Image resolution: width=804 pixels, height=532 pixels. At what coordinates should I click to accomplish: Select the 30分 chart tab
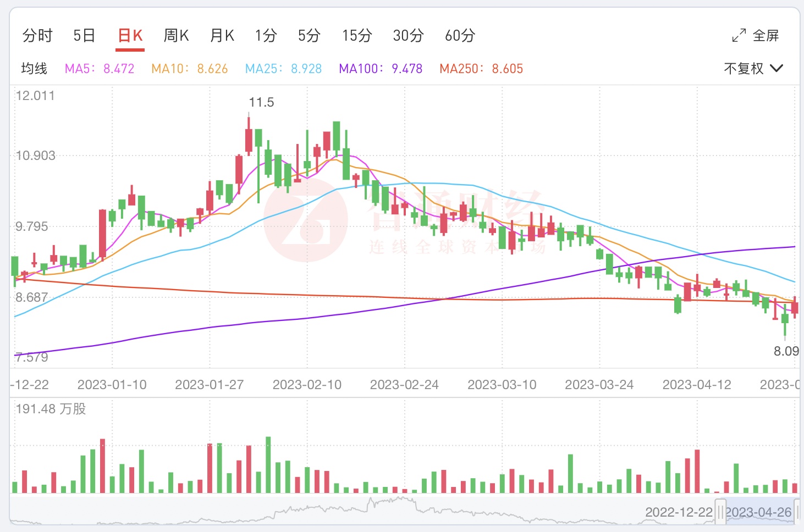point(408,36)
